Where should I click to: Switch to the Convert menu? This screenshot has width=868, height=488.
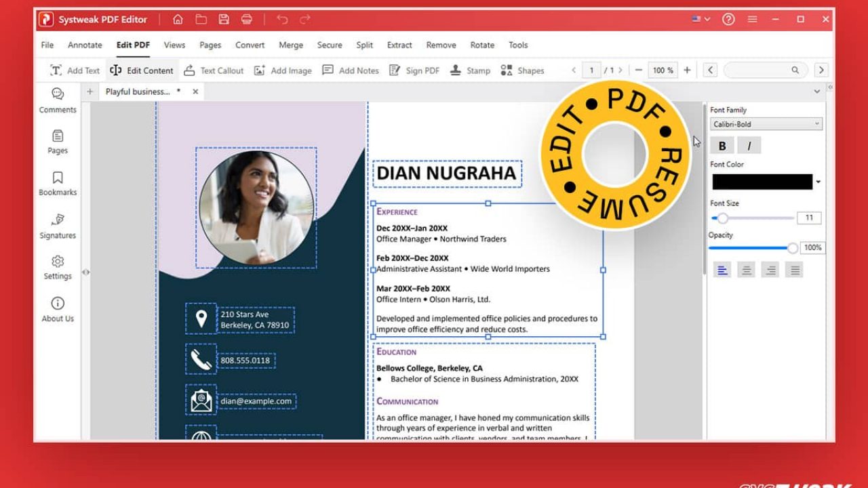tap(250, 45)
